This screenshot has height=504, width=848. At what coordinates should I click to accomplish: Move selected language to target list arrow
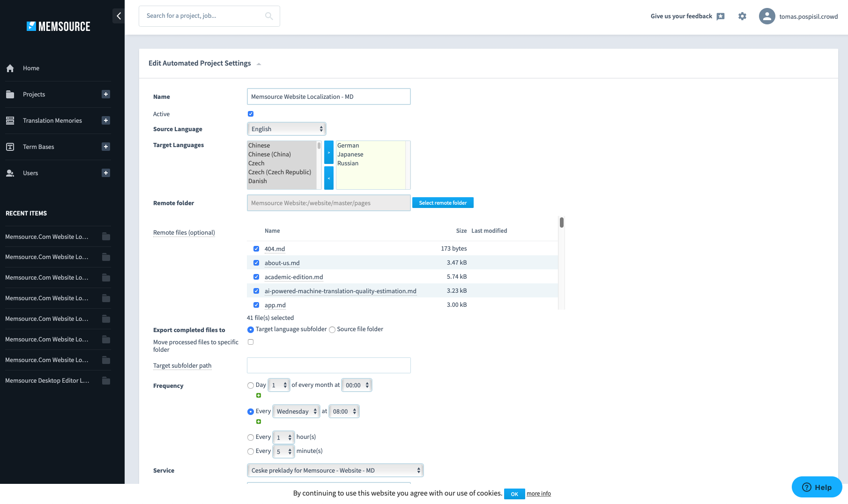(x=329, y=152)
